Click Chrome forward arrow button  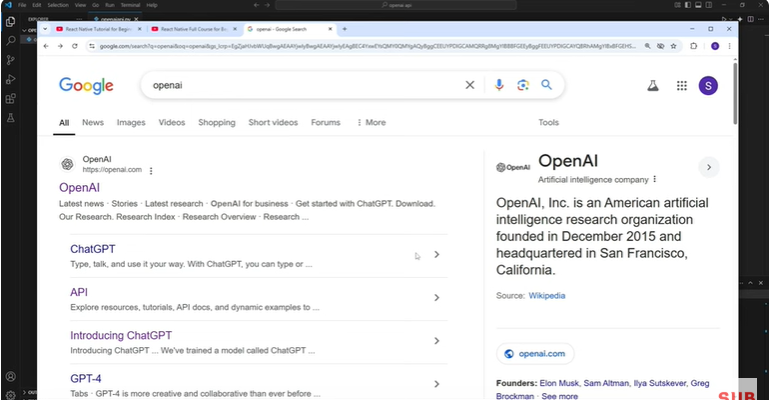click(60, 46)
